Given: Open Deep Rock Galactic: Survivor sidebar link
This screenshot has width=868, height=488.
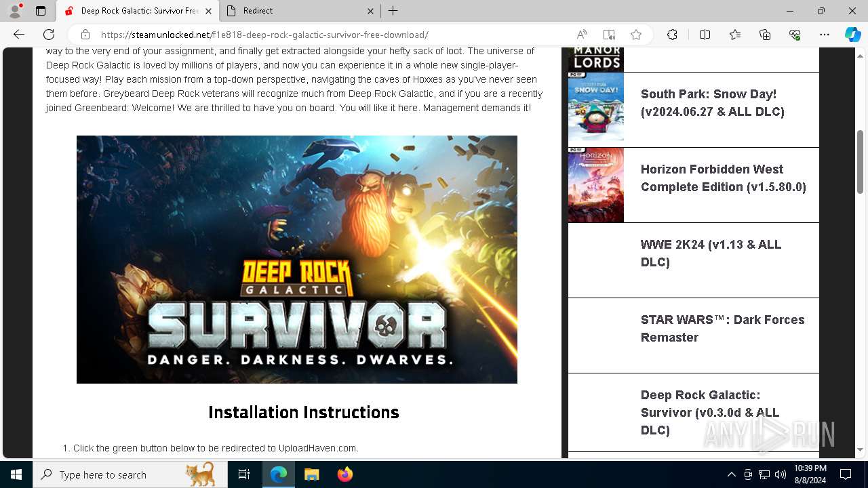Looking at the screenshot, I should click(x=709, y=413).
